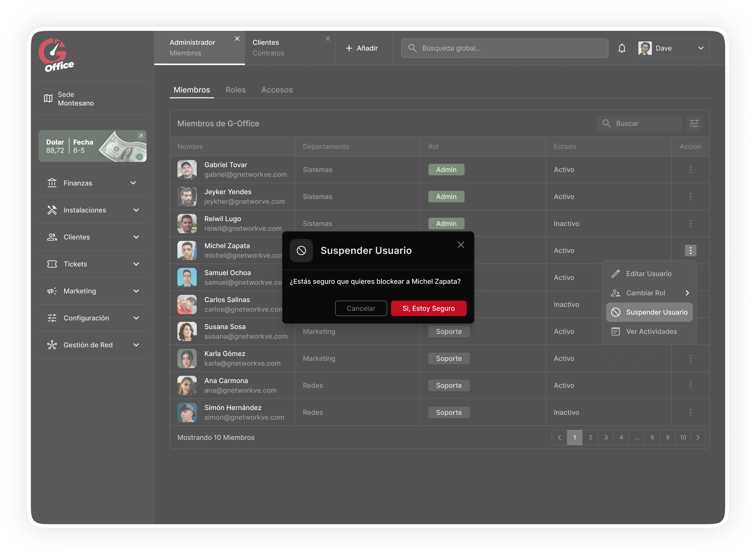Close the Clientes Contratos tab

pos(327,39)
